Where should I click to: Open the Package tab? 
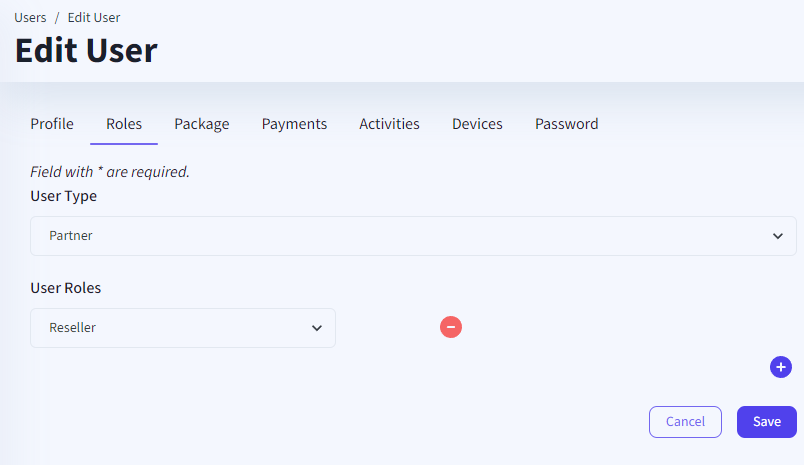click(202, 124)
